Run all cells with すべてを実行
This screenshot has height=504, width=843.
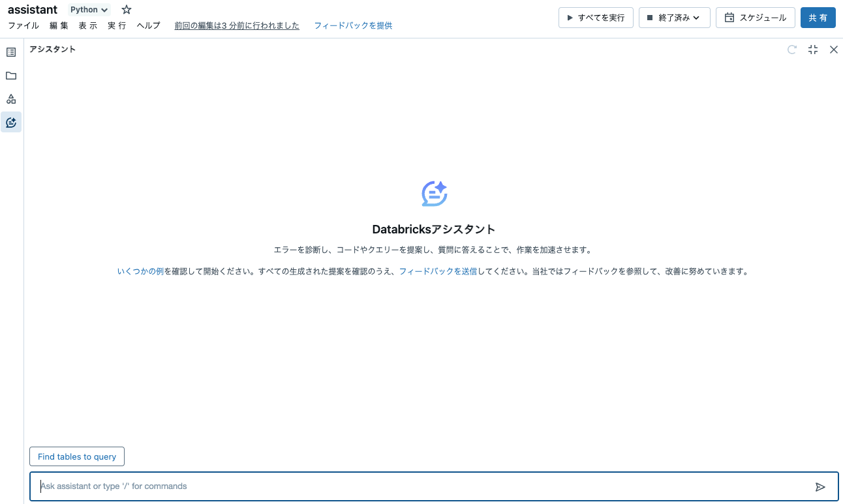point(595,18)
